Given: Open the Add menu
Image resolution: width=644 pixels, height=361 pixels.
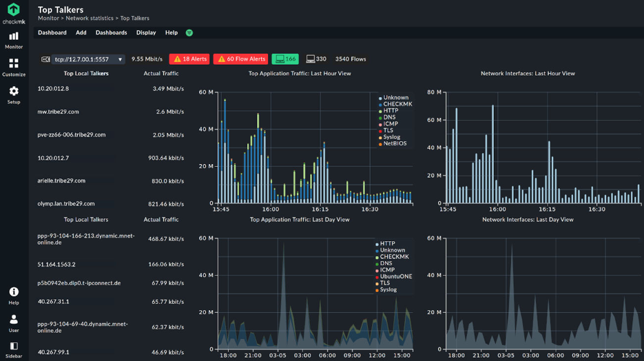Looking at the screenshot, I should tap(81, 33).
